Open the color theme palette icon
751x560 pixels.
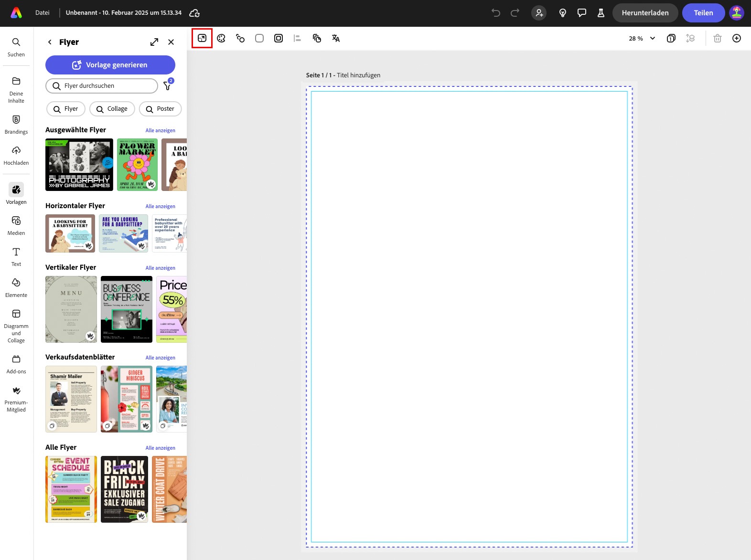click(x=221, y=38)
